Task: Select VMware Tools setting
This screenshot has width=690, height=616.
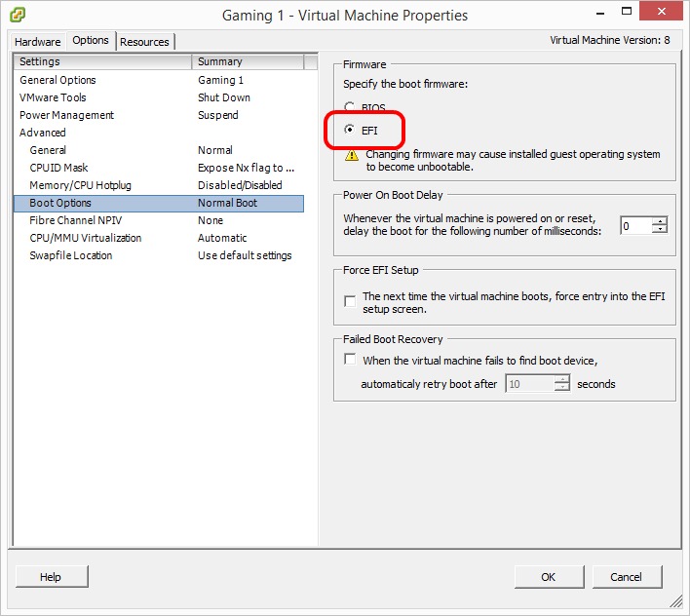Action: click(x=54, y=97)
